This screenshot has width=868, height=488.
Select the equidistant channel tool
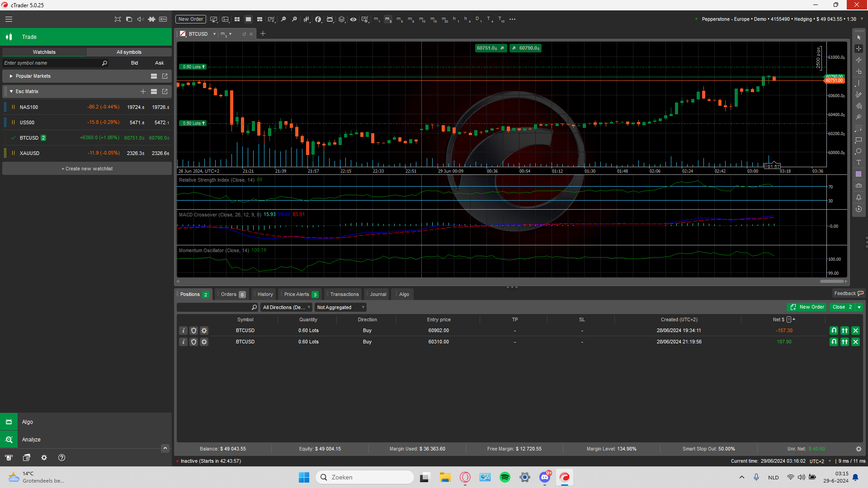click(x=859, y=106)
